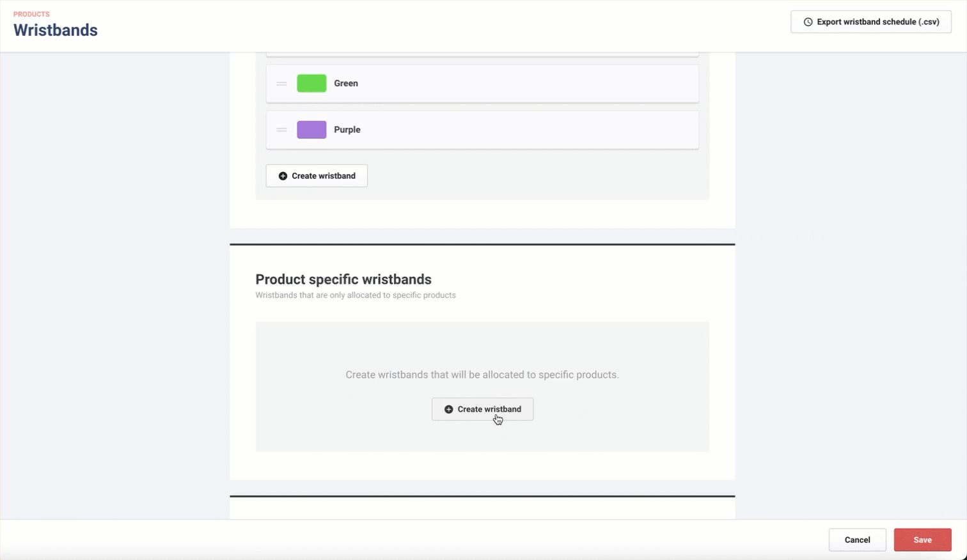
Task: Click plus icon below the Purple wristband
Action: [x=283, y=176]
